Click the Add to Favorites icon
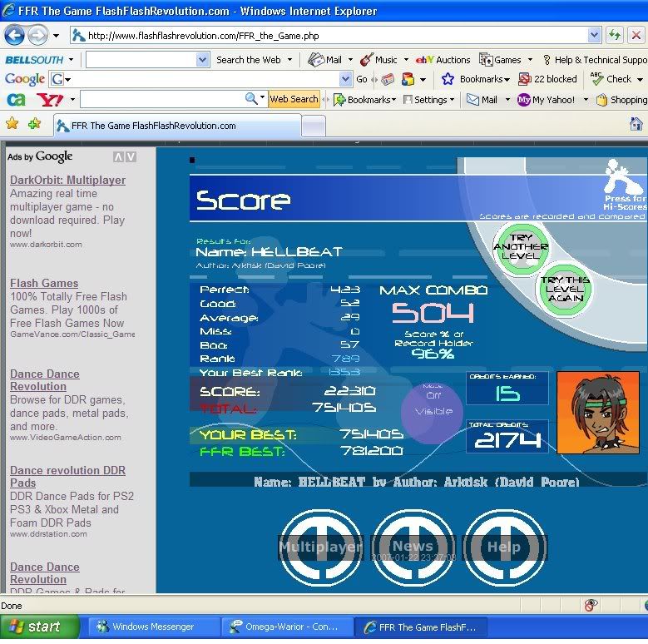 [x=34, y=124]
